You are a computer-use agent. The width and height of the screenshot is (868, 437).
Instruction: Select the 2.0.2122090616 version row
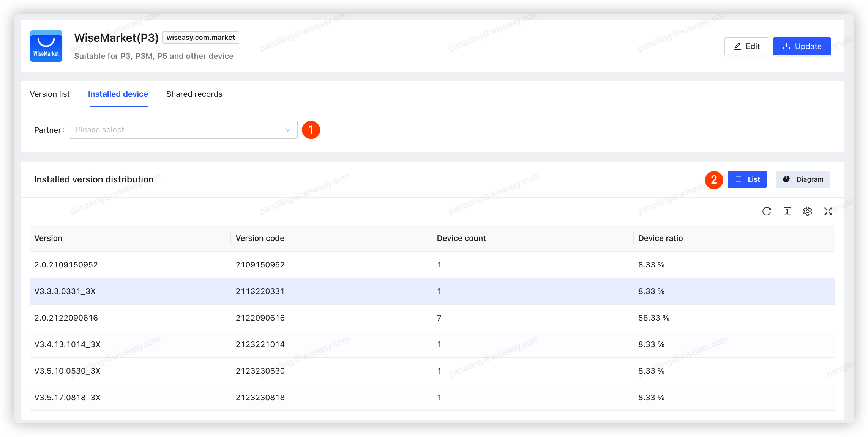[66, 318]
